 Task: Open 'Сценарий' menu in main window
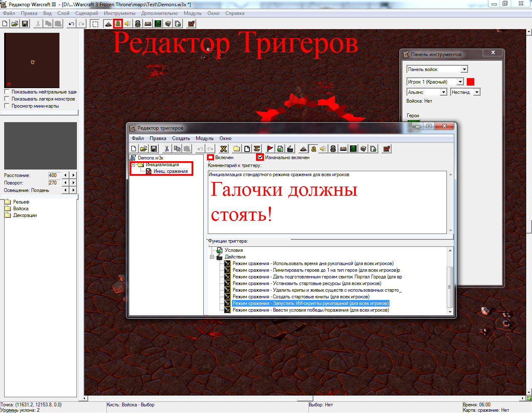(x=86, y=13)
